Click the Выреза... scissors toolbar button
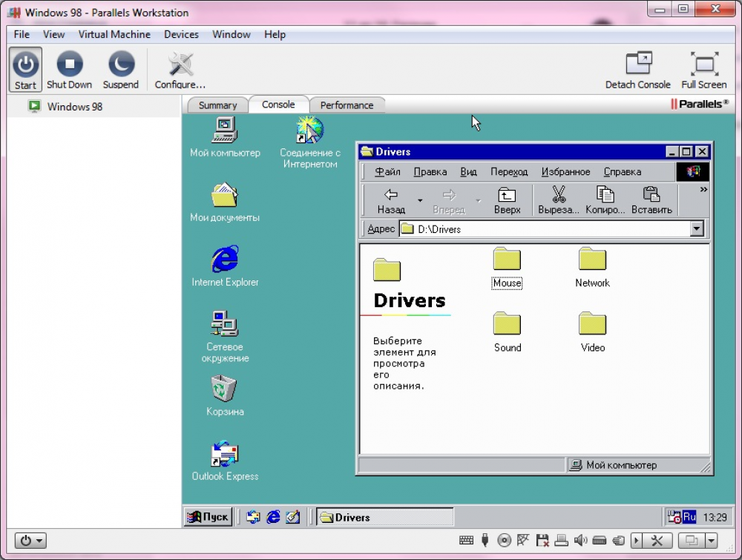The height and width of the screenshot is (560, 742). (559, 201)
